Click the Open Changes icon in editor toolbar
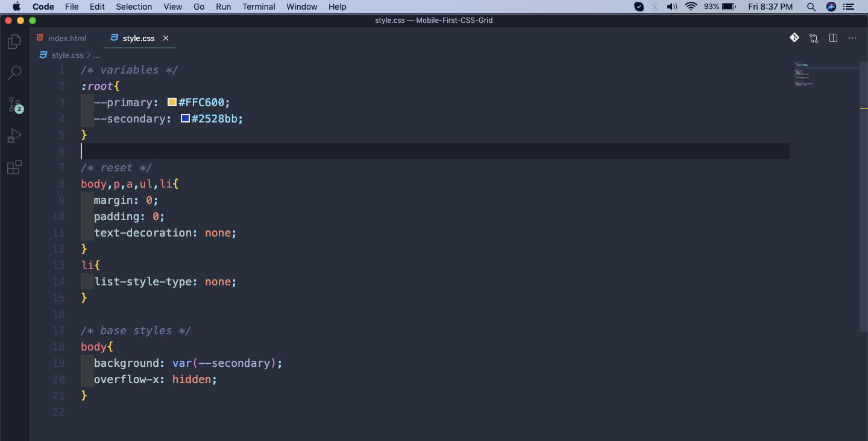Image resolution: width=868 pixels, height=441 pixels. coord(814,38)
